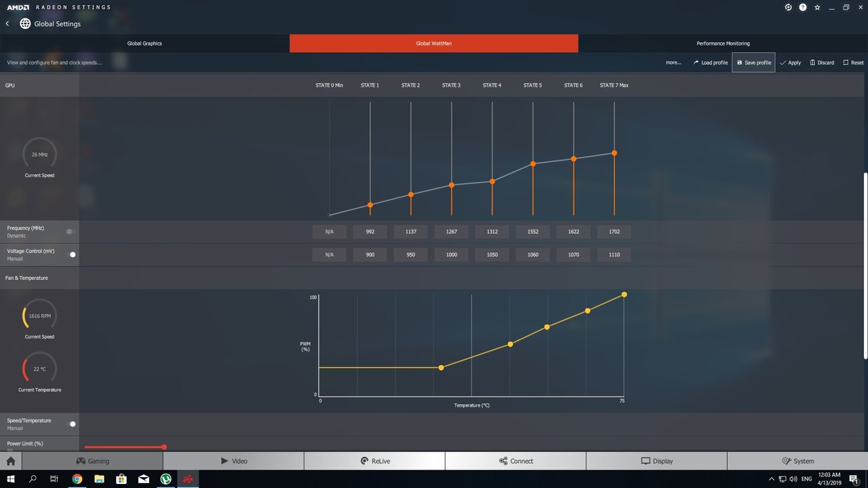Select the first fan curve point
This screenshot has width=868, height=488.
(441, 367)
